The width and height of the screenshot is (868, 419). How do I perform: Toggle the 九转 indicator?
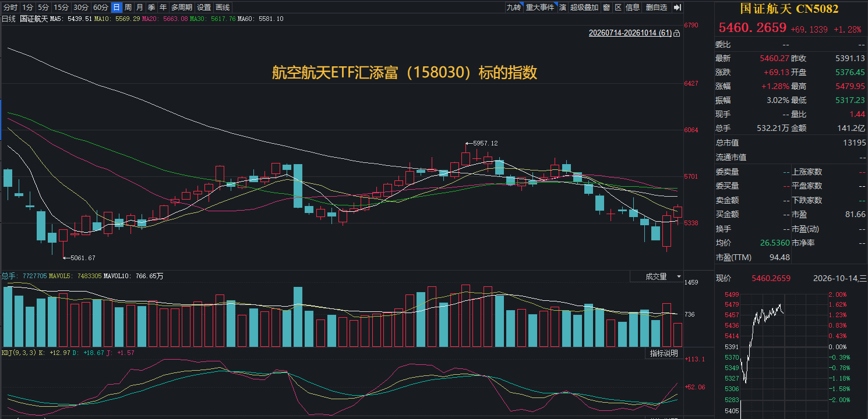(x=513, y=8)
